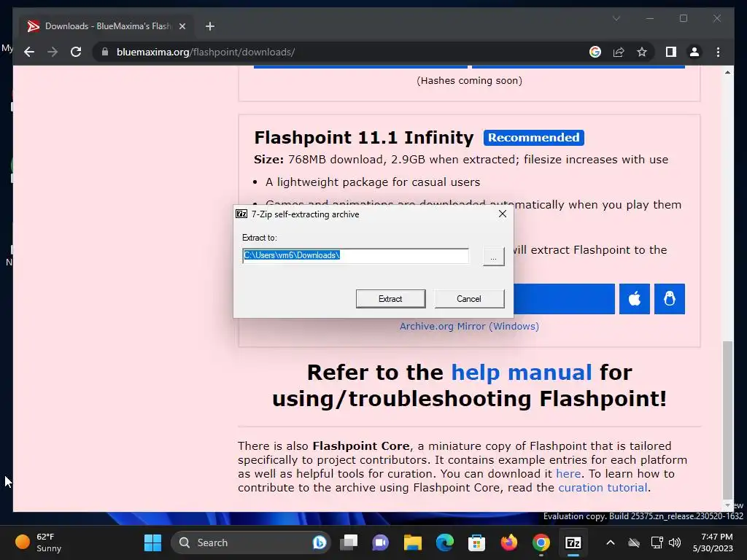
Task: Switch to 7-Zip taskbar icon
Action: pos(573,542)
